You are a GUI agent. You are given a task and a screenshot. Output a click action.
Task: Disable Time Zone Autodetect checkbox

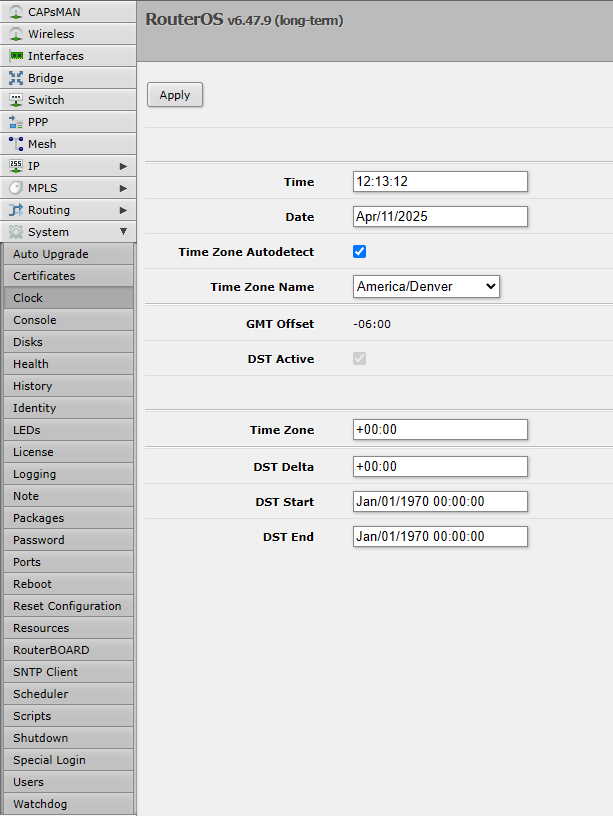[x=360, y=252]
